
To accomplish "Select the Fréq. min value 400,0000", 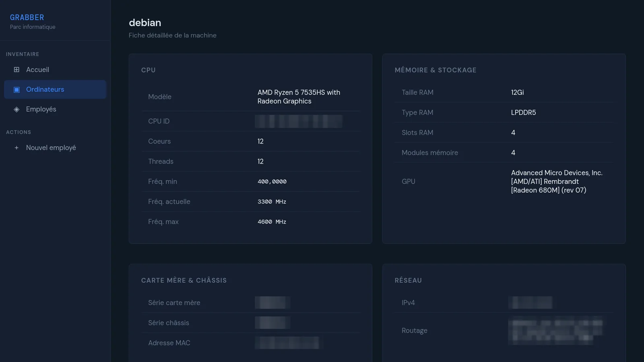I will point(272,181).
